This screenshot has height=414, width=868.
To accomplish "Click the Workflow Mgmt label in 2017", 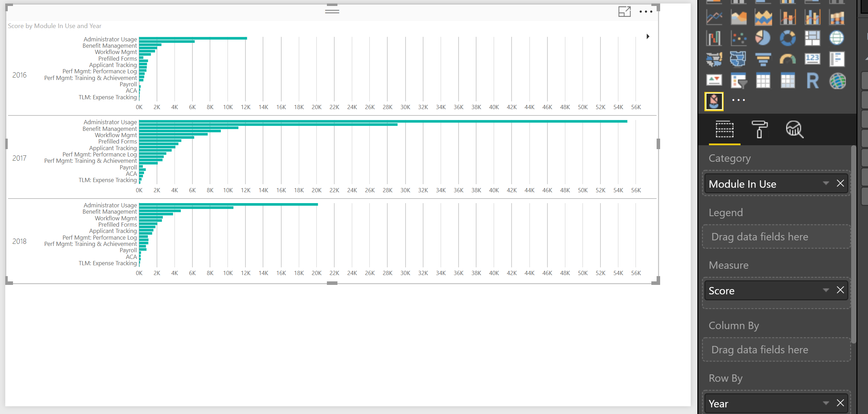I will (116, 135).
